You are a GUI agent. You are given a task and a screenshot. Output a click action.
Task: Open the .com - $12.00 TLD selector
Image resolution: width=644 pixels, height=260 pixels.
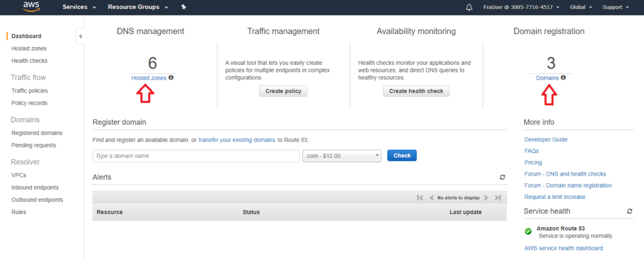coord(342,155)
